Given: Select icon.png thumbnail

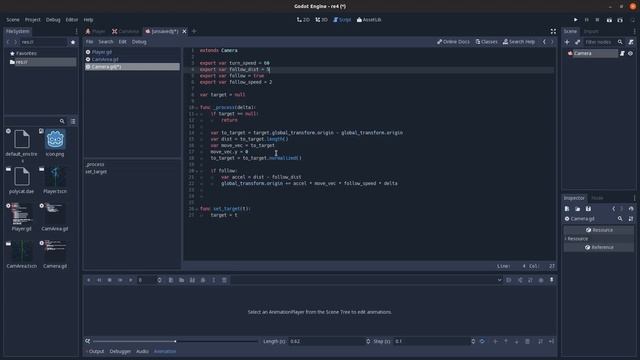Looking at the screenshot, I should click(x=55, y=143).
